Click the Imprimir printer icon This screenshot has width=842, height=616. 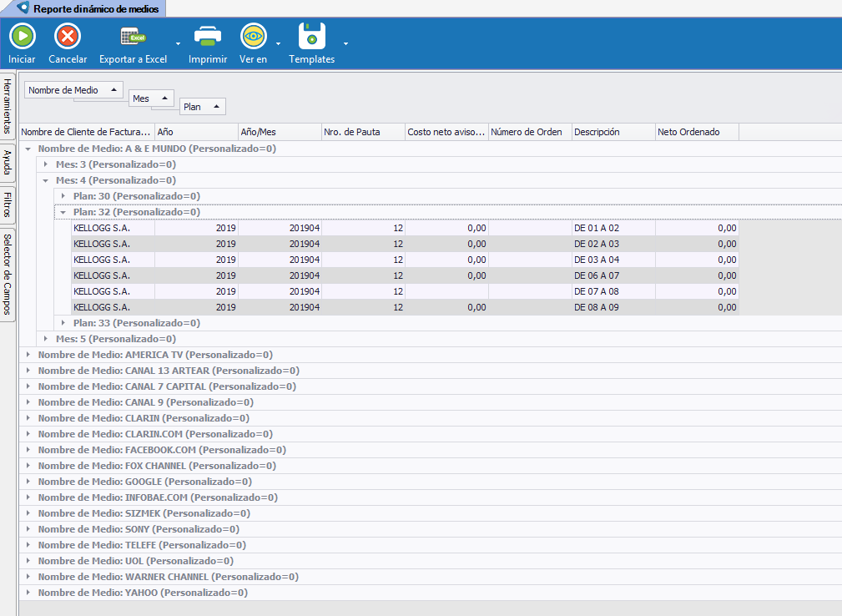click(208, 37)
